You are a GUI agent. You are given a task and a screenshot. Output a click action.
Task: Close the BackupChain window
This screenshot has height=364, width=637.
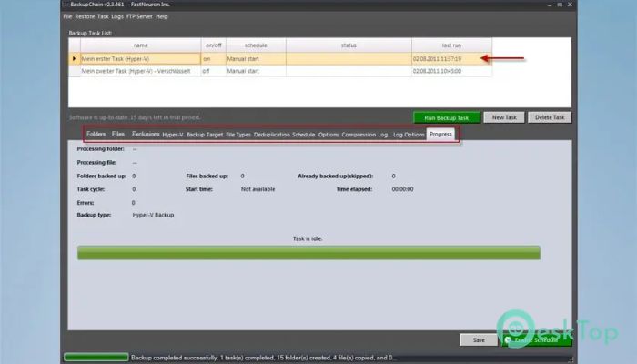tap(570, 5)
